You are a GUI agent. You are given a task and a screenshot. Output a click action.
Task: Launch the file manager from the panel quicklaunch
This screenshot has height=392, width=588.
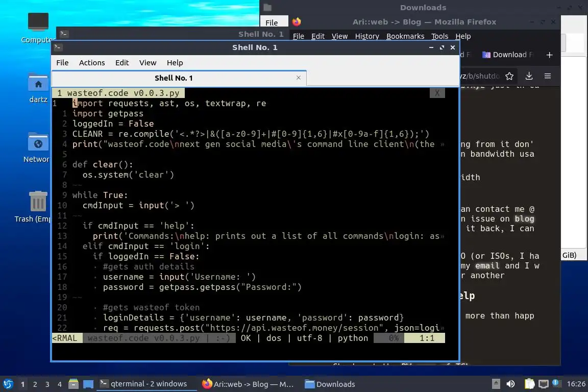[x=73, y=384]
